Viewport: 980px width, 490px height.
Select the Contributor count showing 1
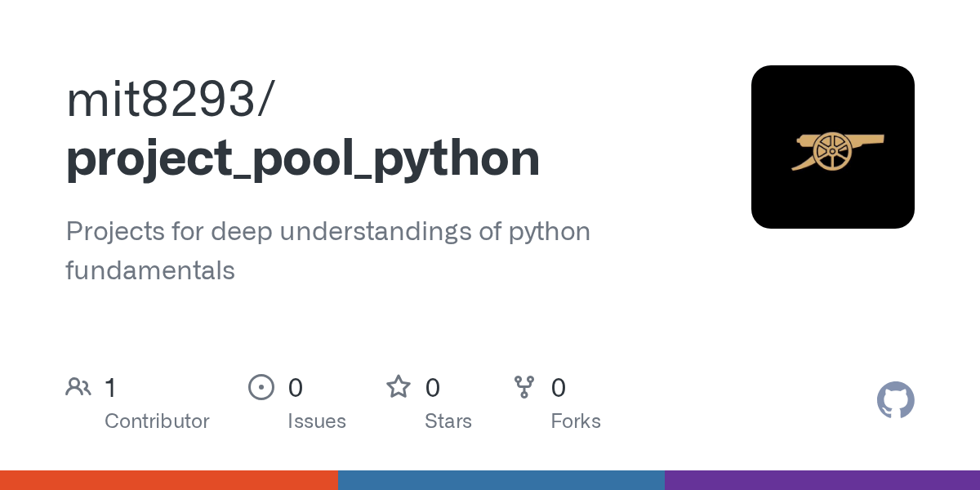coord(111,387)
